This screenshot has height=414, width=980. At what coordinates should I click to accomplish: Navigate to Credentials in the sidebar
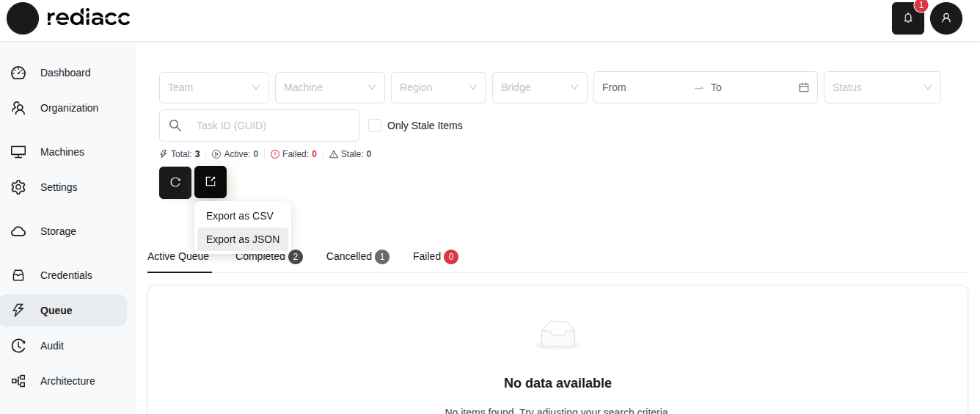(x=66, y=275)
